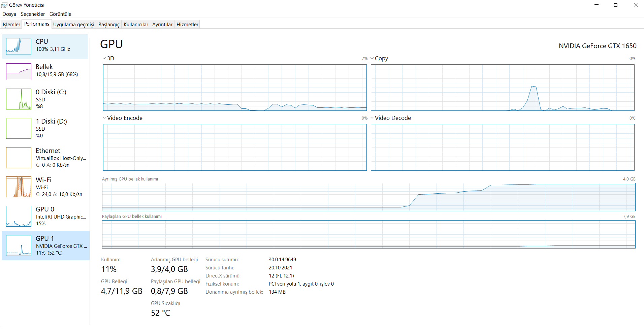
Task: Open the Ethernet network graph icon
Action: pos(19,158)
